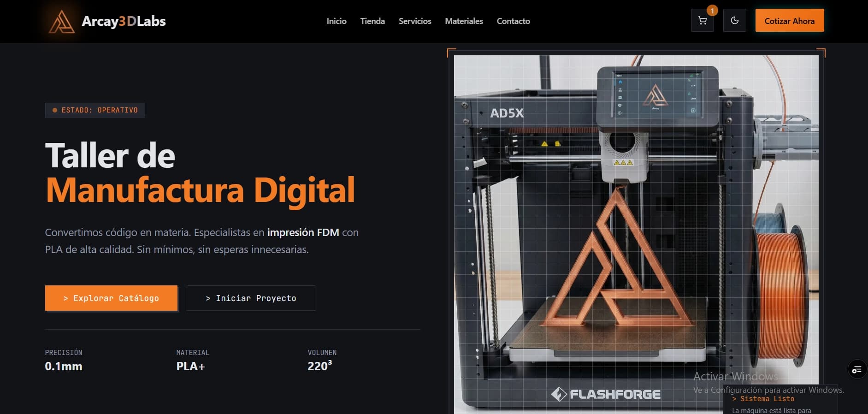Click the 220³ volume value
The height and width of the screenshot is (414, 868).
tap(319, 366)
